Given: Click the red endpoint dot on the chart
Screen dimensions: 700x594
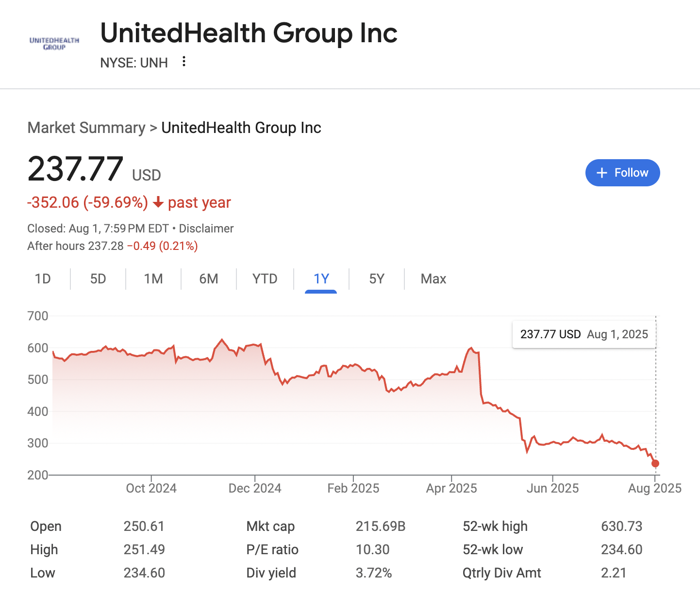Looking at the screenshot, I should (x=655, y=463).
